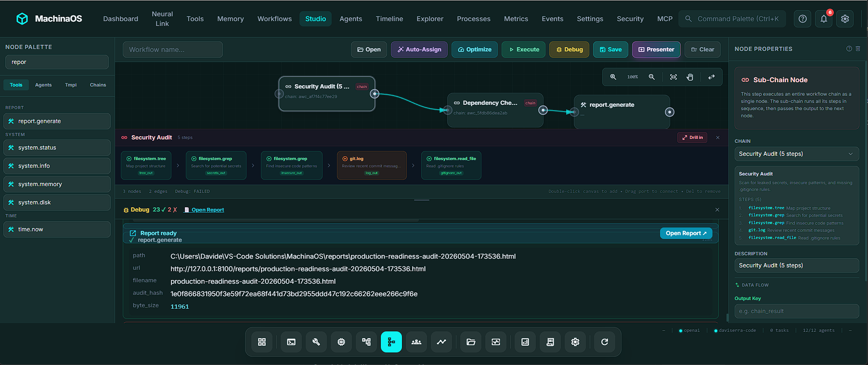868x365 pixels.
Task: Open the Timeline menu item
Action: coord(389,19)
